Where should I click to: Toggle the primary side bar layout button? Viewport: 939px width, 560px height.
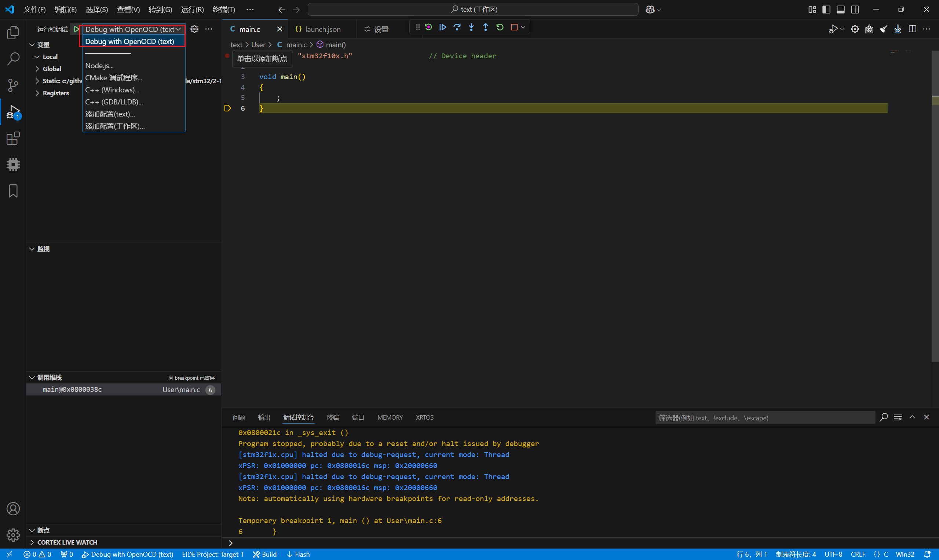click(826, 10)
